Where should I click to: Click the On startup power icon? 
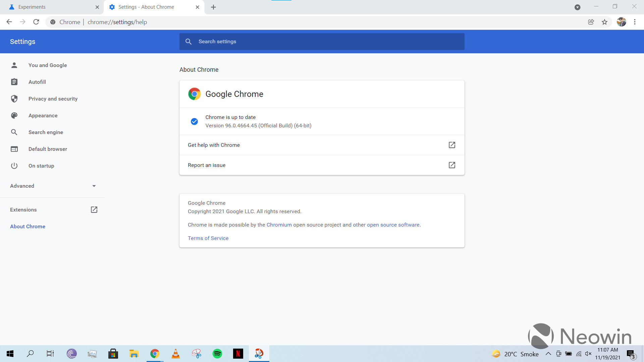[x=14, y=166]
